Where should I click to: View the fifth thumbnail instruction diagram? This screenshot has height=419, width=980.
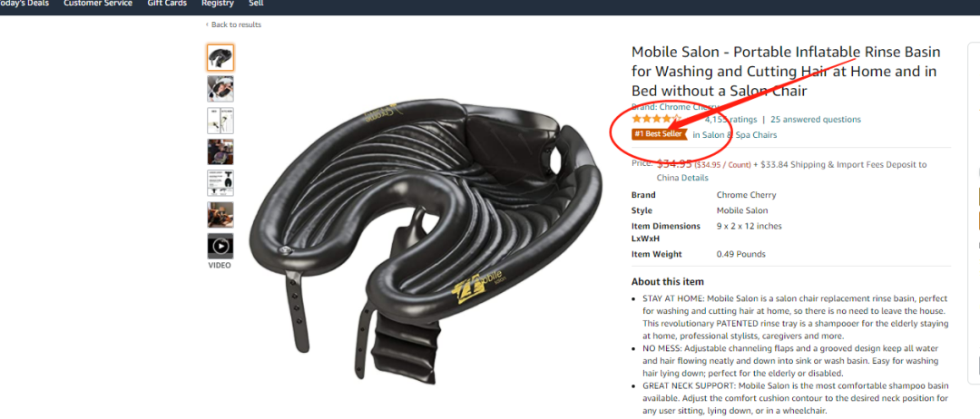pos(220,183)
